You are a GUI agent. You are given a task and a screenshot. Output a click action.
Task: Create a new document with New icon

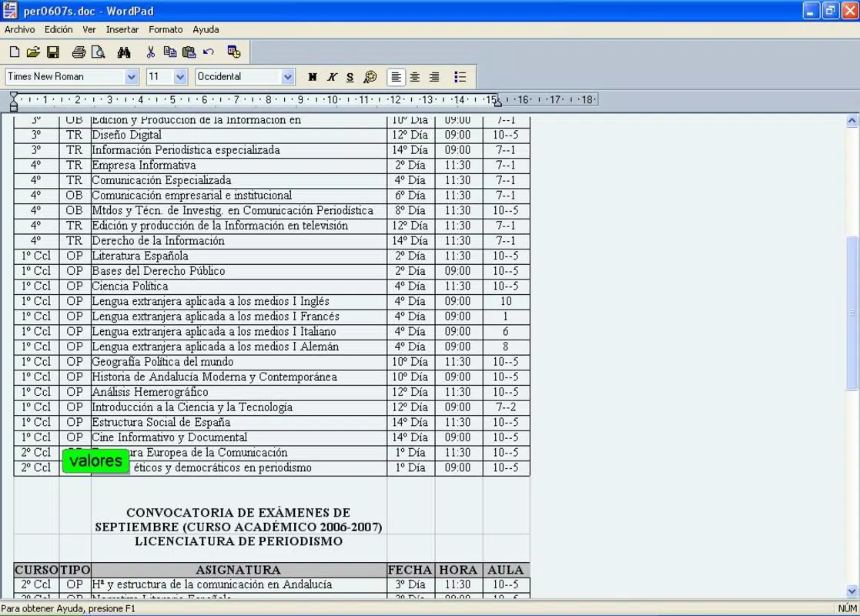[x=15, y=52]
